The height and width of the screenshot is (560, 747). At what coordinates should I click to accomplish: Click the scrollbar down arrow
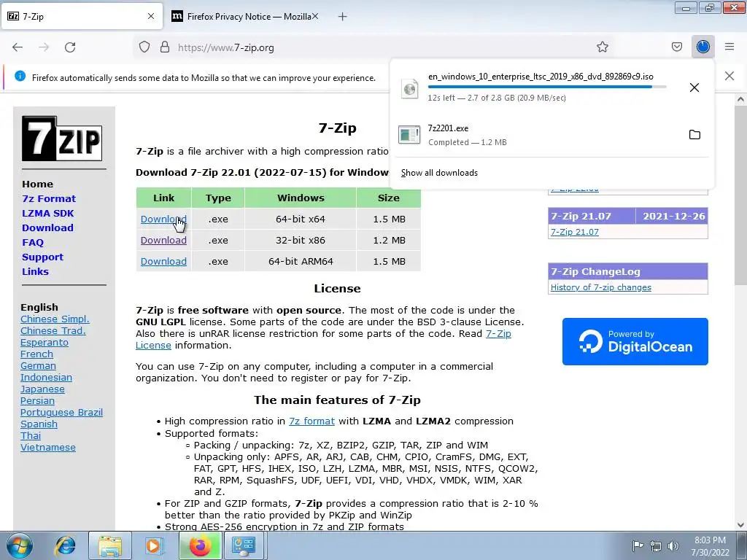tap(740, 525)
